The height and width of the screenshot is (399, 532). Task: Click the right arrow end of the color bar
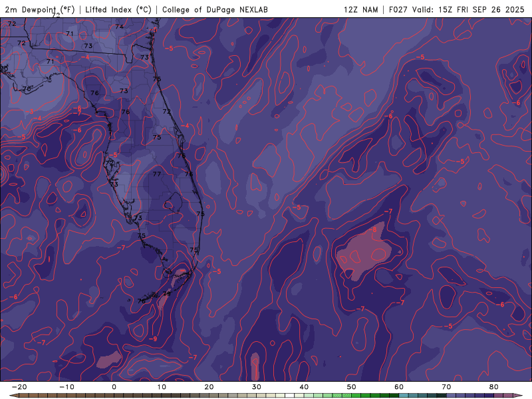click(x=519, y=396)
